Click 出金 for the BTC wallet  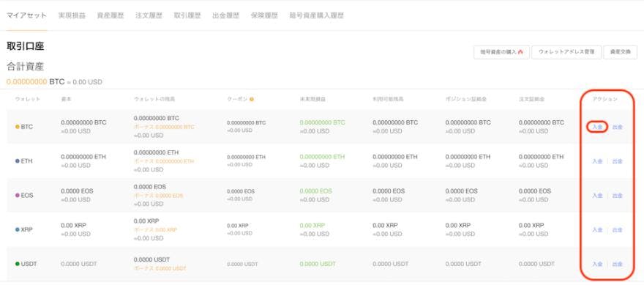pyautogui.click(x=618, y=127)
